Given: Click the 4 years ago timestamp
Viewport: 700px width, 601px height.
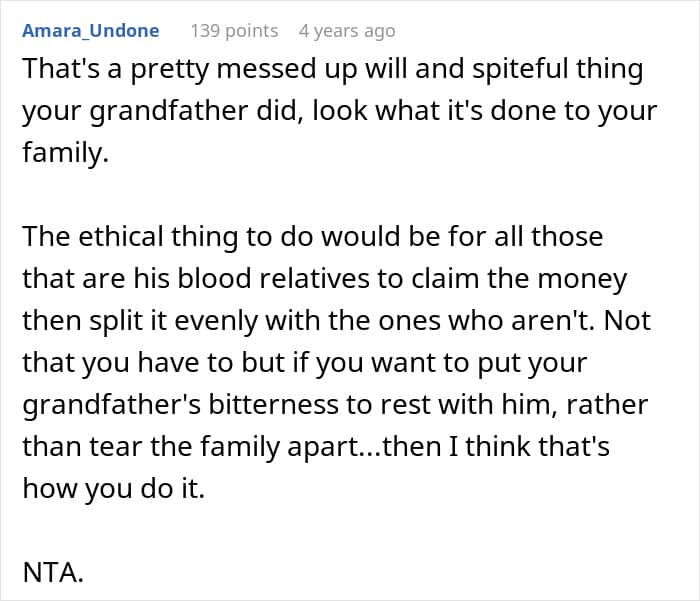Looking at the screenshot, I should [346, 31].
